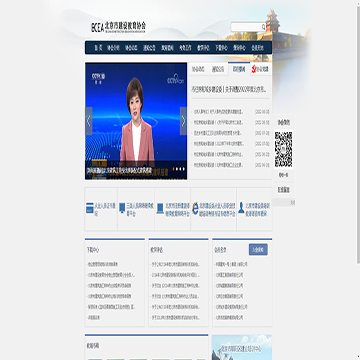Open the training center banner image

point(242,347)
